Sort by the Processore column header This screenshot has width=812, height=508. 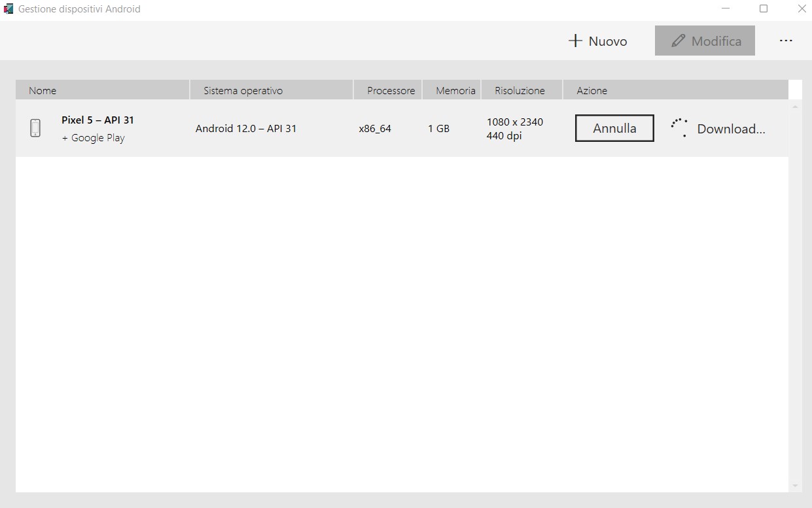pyautogui.click(x=388, y=90)
